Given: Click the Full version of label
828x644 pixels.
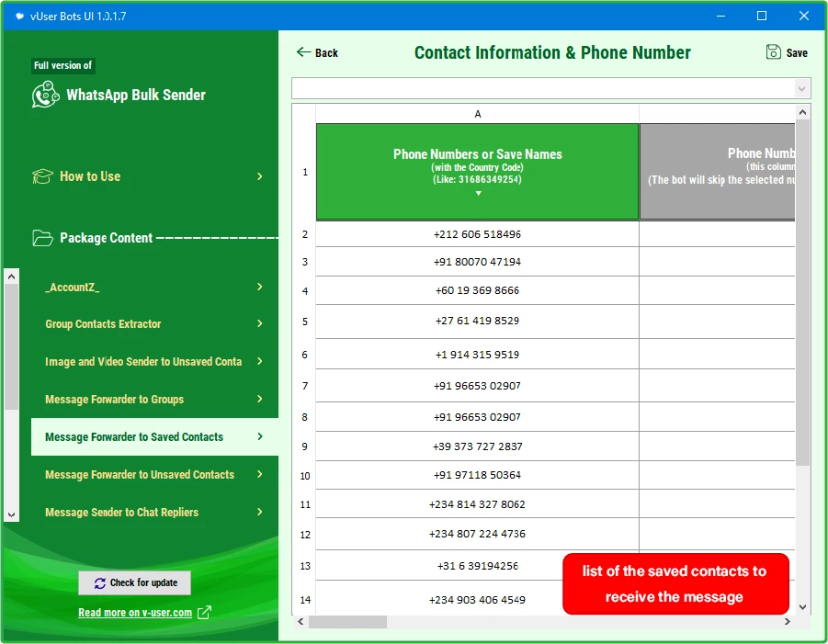Looking at the screenshot, I should point(62,65).
